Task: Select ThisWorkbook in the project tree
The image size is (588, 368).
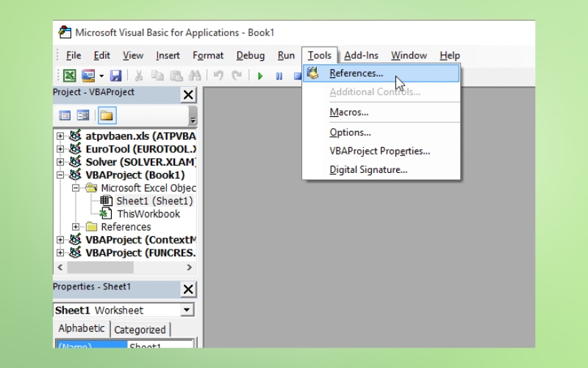Action: 148,213
